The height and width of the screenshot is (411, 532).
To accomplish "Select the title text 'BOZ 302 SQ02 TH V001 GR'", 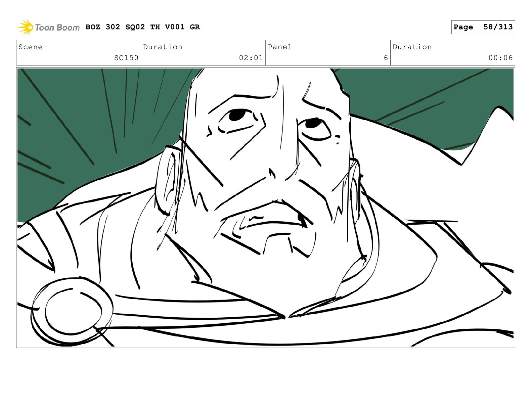I will click(x=142, y=27).
